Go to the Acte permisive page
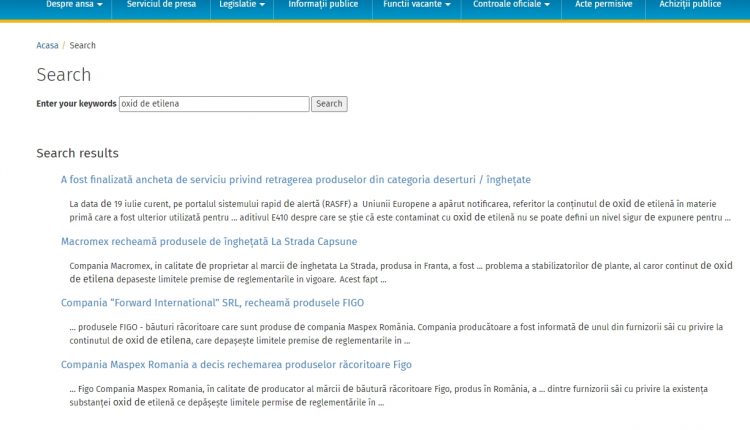The width and height of the screenshot is (750, 430). click(x=604, y=4)
